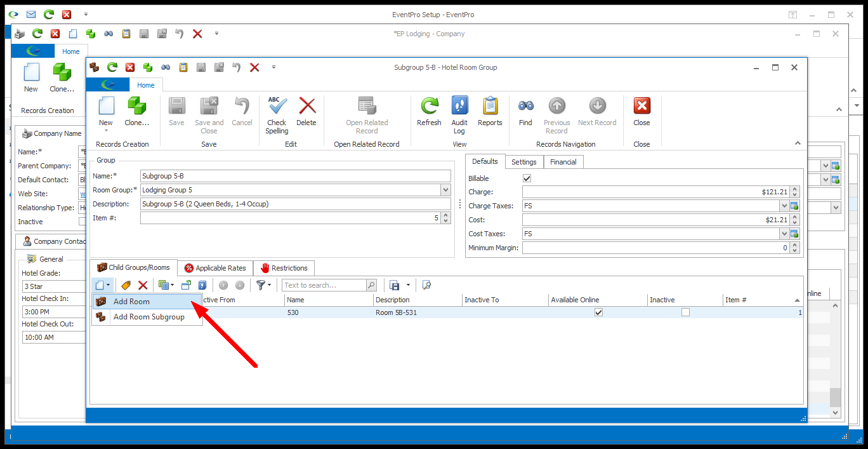This screenshot has height=449, width=868.
Task: Switch to the Restrictions tab
Action: point(284,268)
